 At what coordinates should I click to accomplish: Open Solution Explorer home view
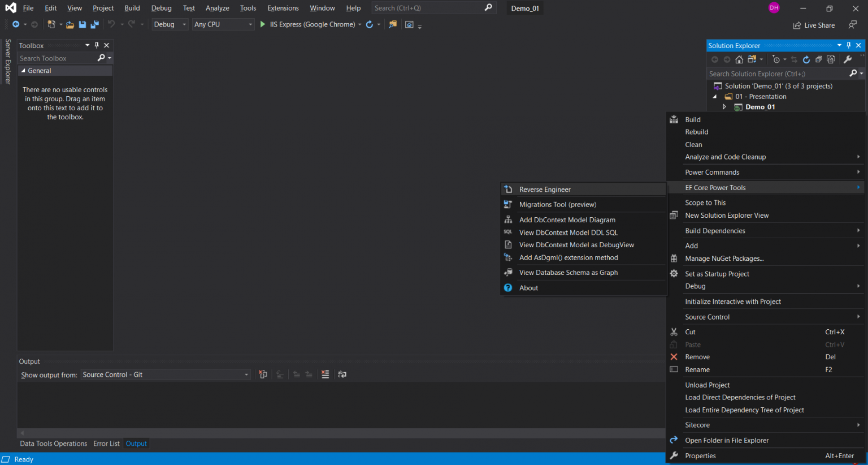click(x=739, y=59)
